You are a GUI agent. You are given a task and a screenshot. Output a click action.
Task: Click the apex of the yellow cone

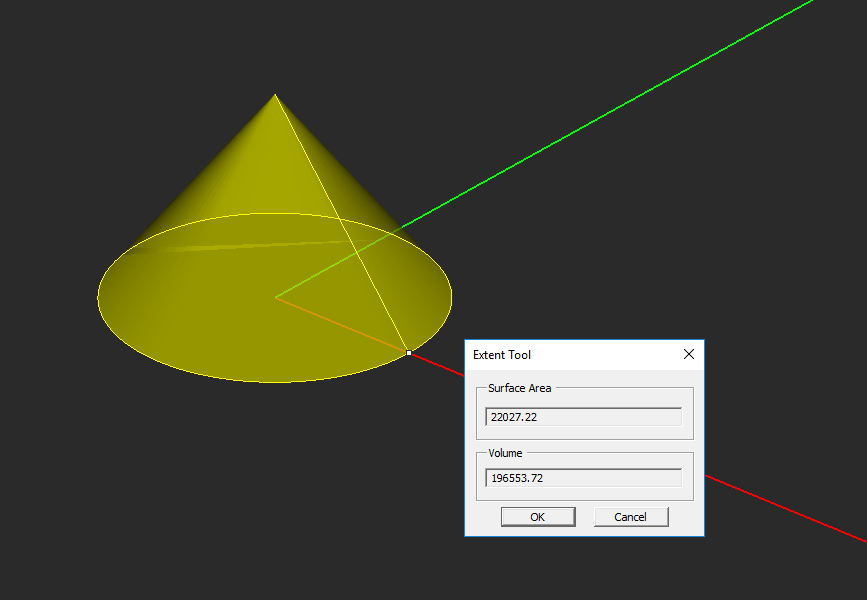(275, 95)
